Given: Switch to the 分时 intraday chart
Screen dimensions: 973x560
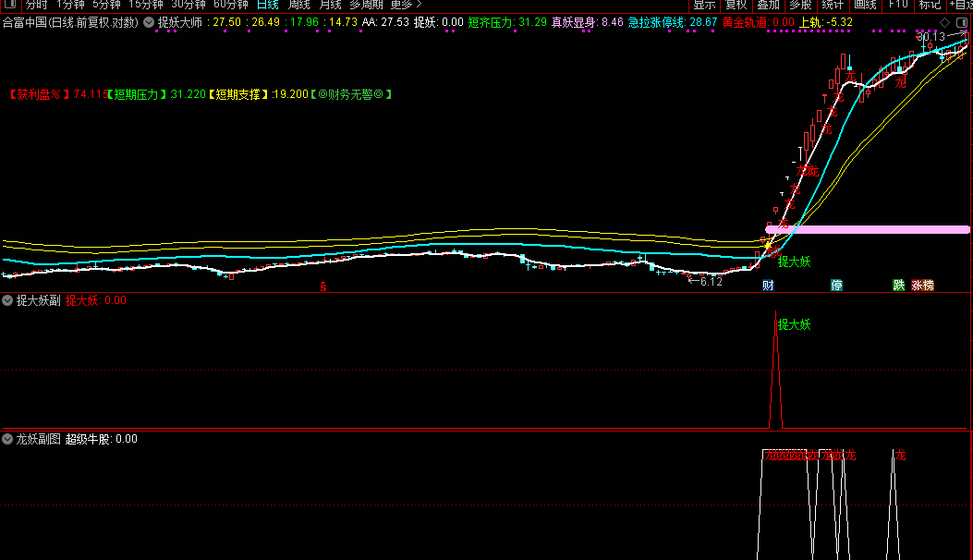Looking at the screenshot, I should pos(36,5).
